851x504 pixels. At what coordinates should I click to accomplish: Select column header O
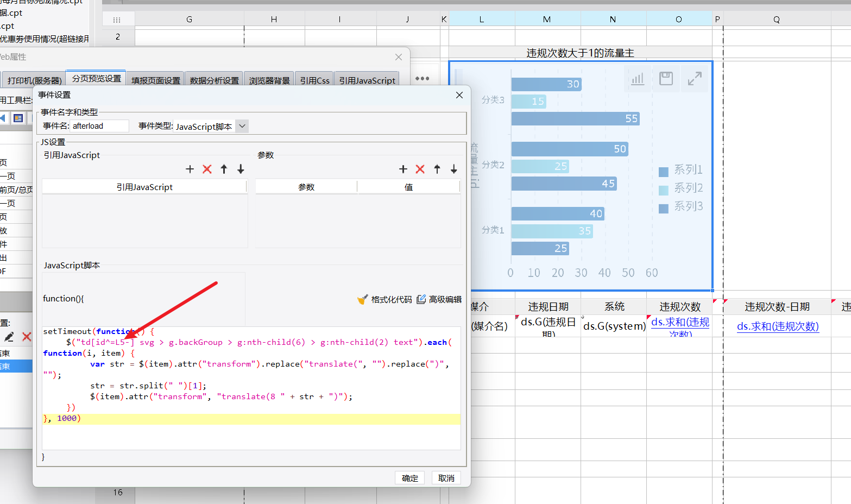(679, 20)
